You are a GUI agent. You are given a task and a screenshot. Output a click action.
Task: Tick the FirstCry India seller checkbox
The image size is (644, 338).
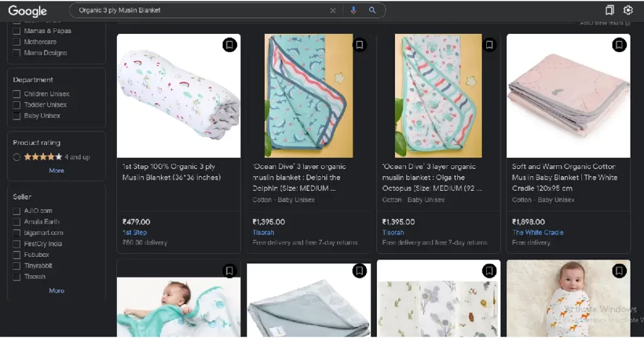17,244
